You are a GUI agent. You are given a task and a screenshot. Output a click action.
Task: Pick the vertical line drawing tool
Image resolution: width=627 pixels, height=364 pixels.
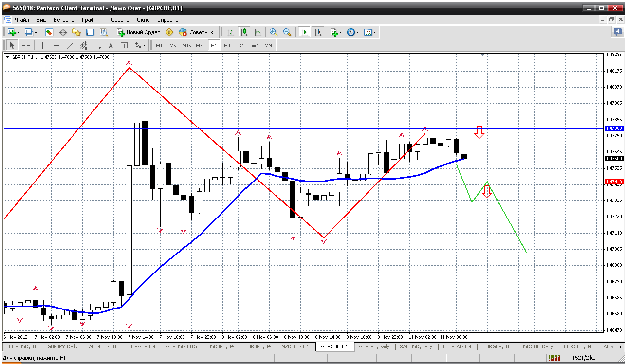point(42,45)
